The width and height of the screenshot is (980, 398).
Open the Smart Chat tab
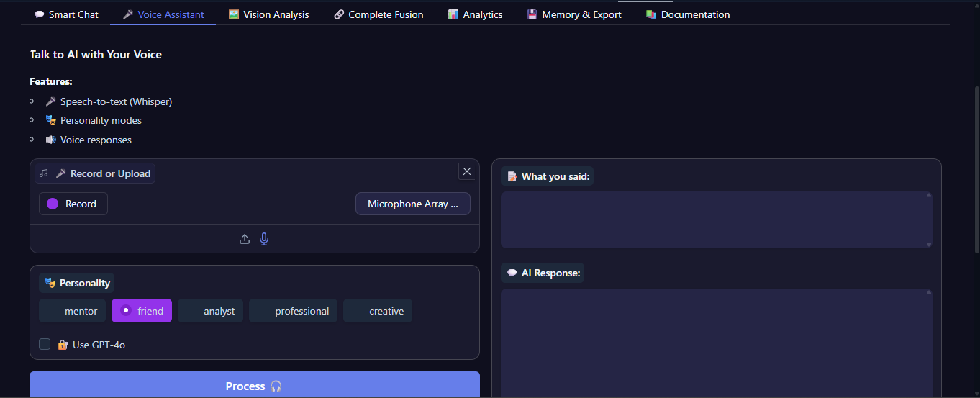[66, 14]
